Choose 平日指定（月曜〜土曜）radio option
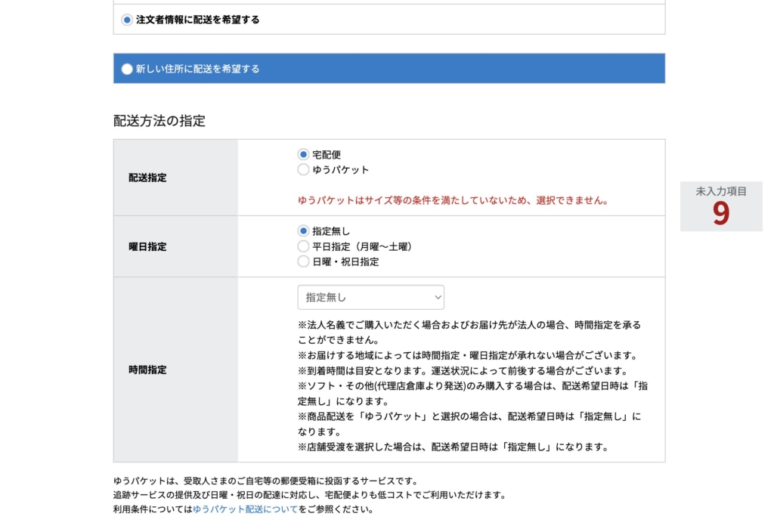This screenshot has height=532, width=774. (304, 246)
